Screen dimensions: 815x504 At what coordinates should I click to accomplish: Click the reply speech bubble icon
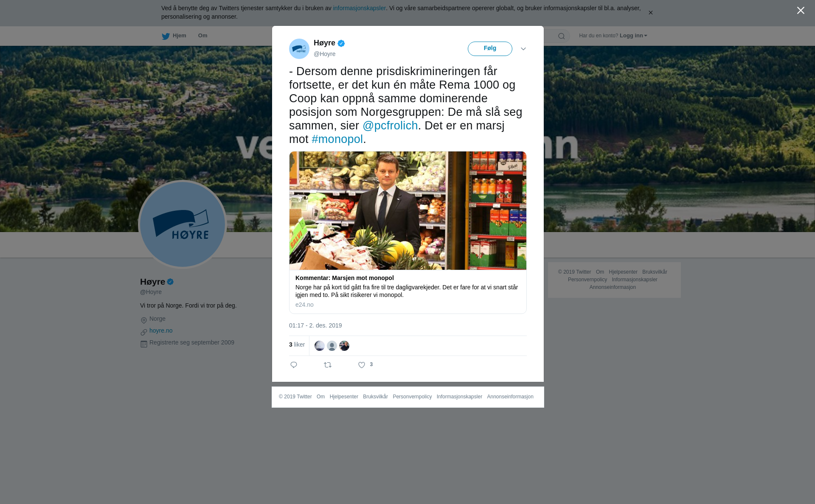(x=294, y=365)
